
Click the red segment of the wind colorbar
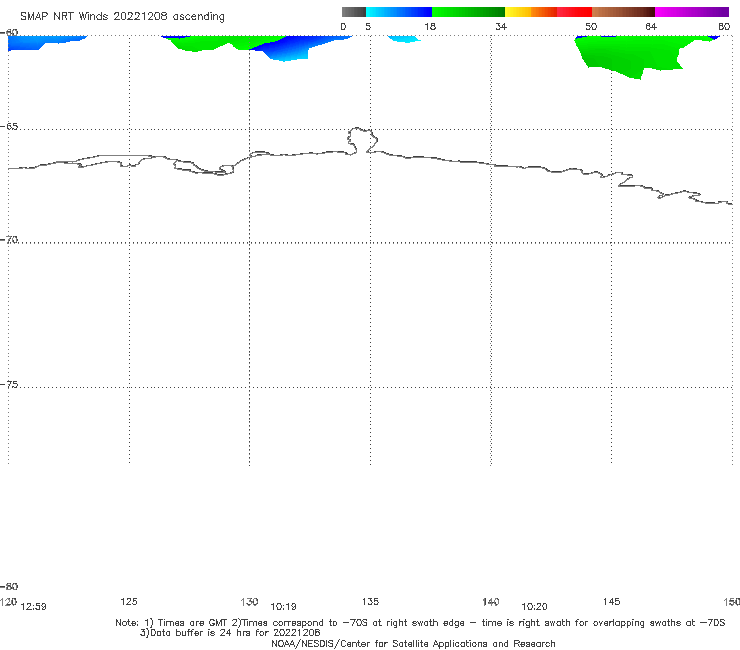[574, 12]
